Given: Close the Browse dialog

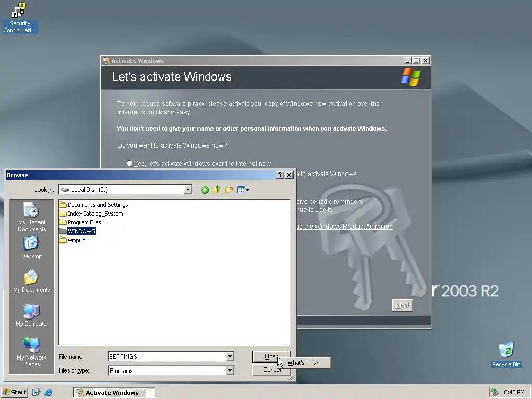Looking at the screenshot, I should click(289, 175).
